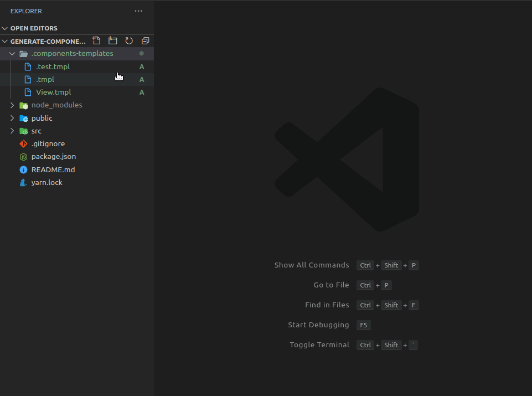Click the 'Toggle Terminal' hint text

(x=319, y=344)
